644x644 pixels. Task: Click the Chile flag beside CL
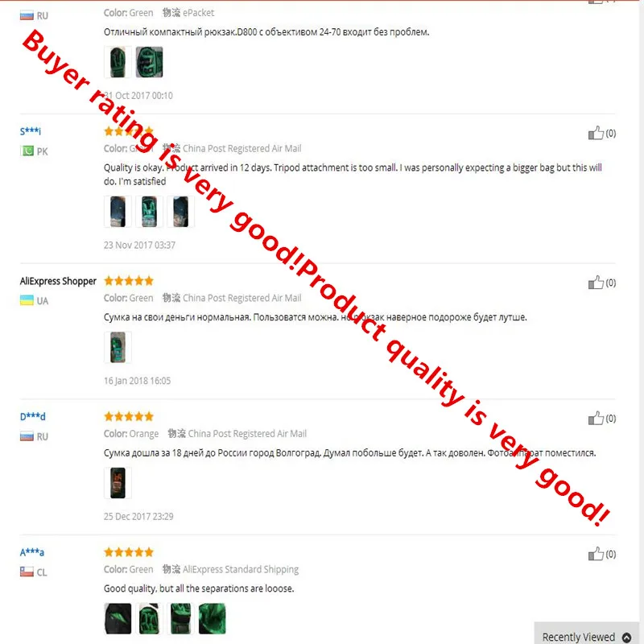27,572
